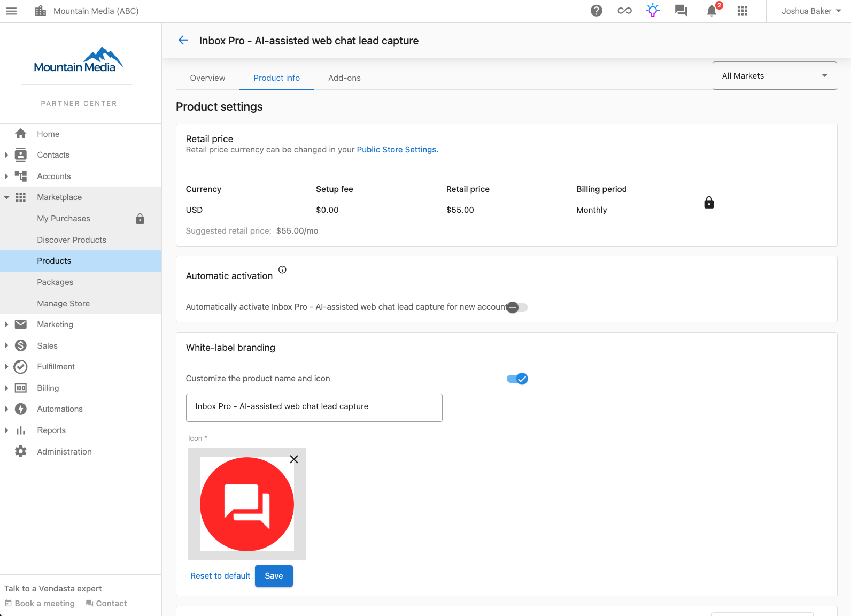Expand the Automations sidebar section
Screen dimensions: 851x616
[6, 409]
